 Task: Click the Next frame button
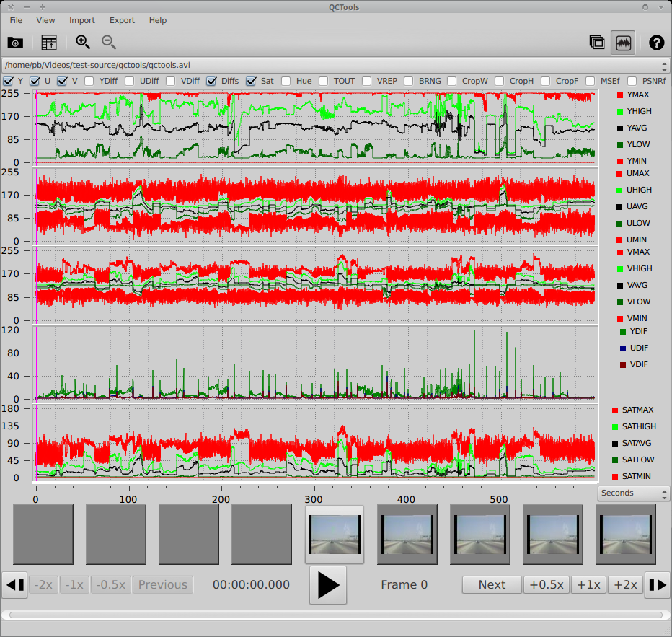click(x=492, y=585)
